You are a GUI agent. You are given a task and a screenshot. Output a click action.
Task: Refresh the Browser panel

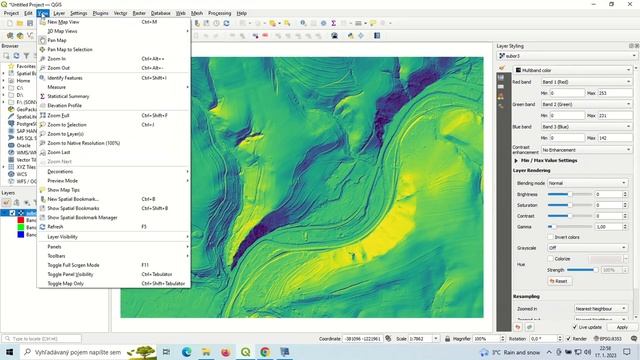16,56
